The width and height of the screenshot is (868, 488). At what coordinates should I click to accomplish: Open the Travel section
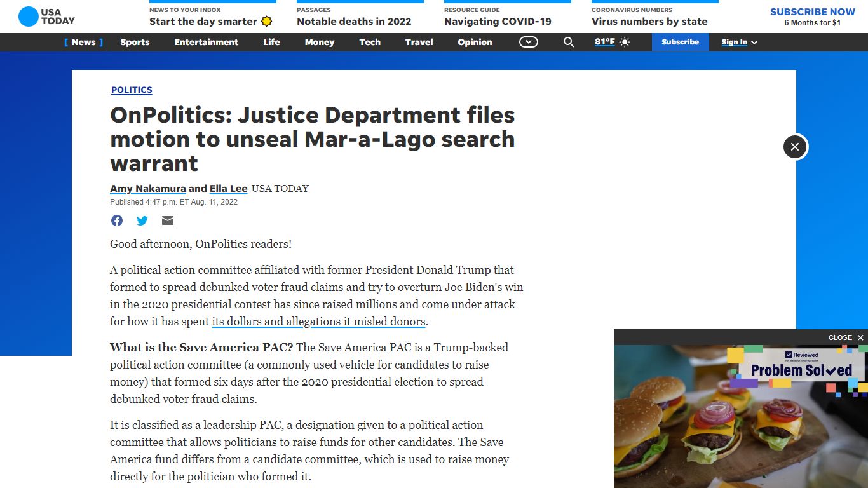coord(419,42)
